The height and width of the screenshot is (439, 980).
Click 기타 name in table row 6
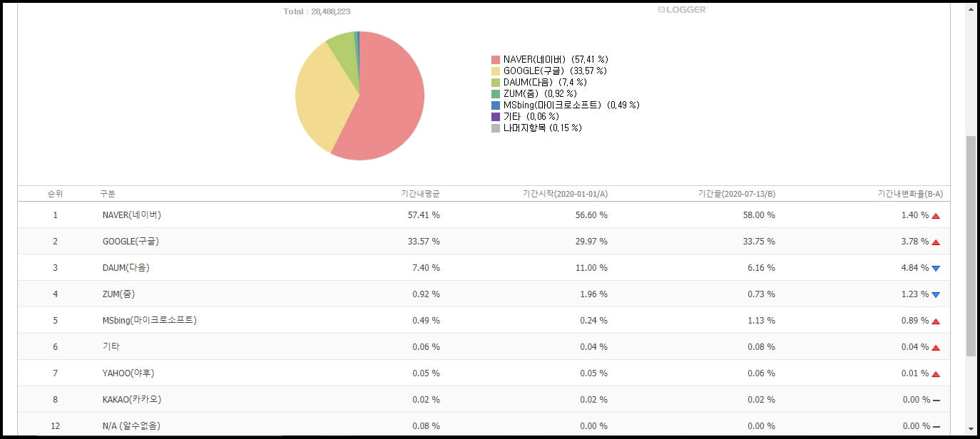tap(111, 347)
